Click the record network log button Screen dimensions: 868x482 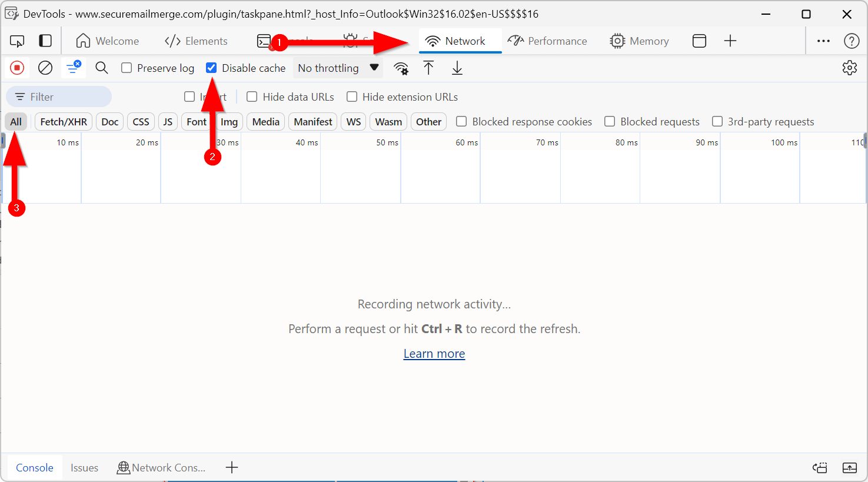[x=17, y=68]
